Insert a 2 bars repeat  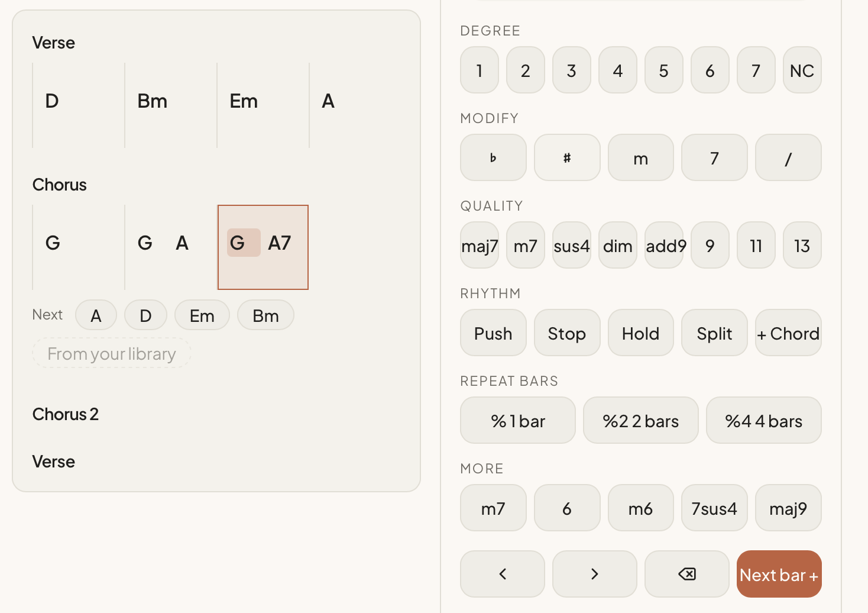coord(641,420)
